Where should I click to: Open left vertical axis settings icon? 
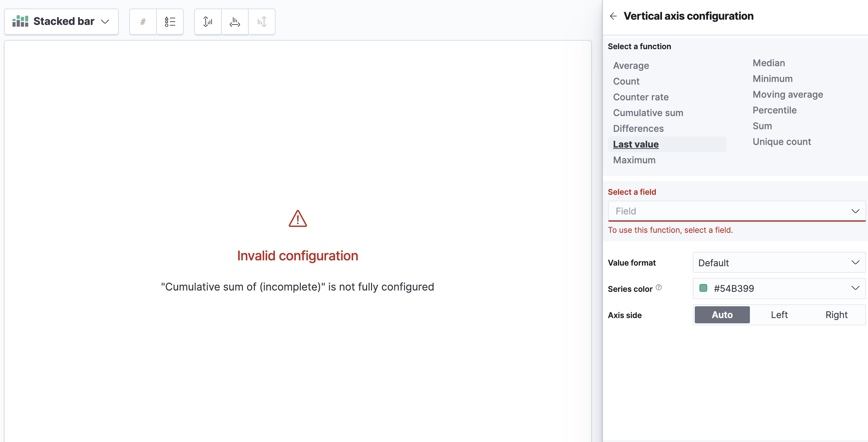point(208,21)
